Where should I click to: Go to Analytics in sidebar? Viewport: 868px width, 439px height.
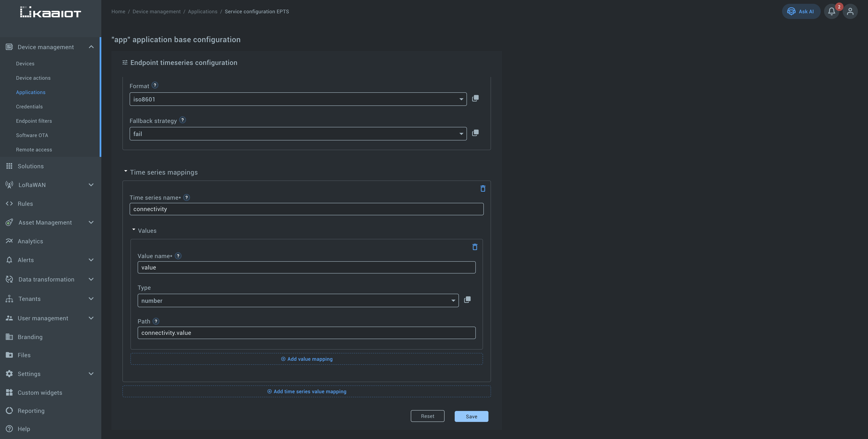pyautogui.click(x=30, y=241)
